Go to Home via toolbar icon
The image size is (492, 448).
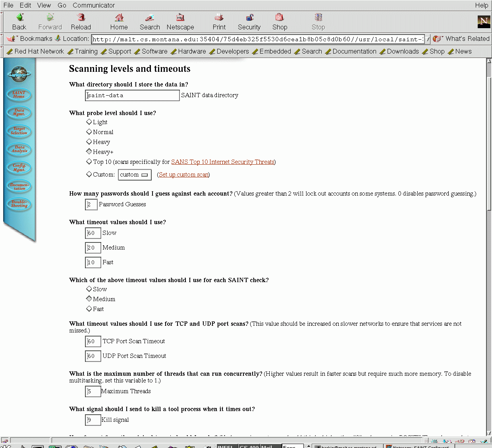tap(119, 18)
